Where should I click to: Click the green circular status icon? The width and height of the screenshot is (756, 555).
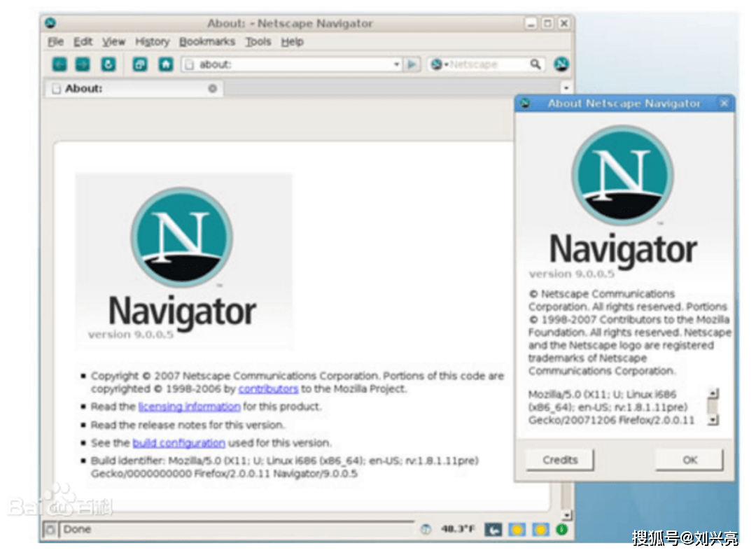561,529
